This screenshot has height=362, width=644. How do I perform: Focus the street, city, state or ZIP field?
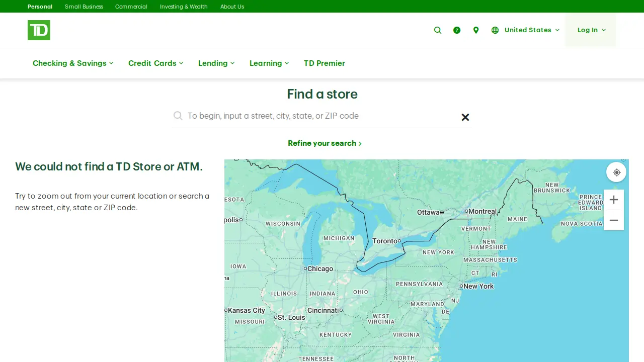tap(322, 116)
